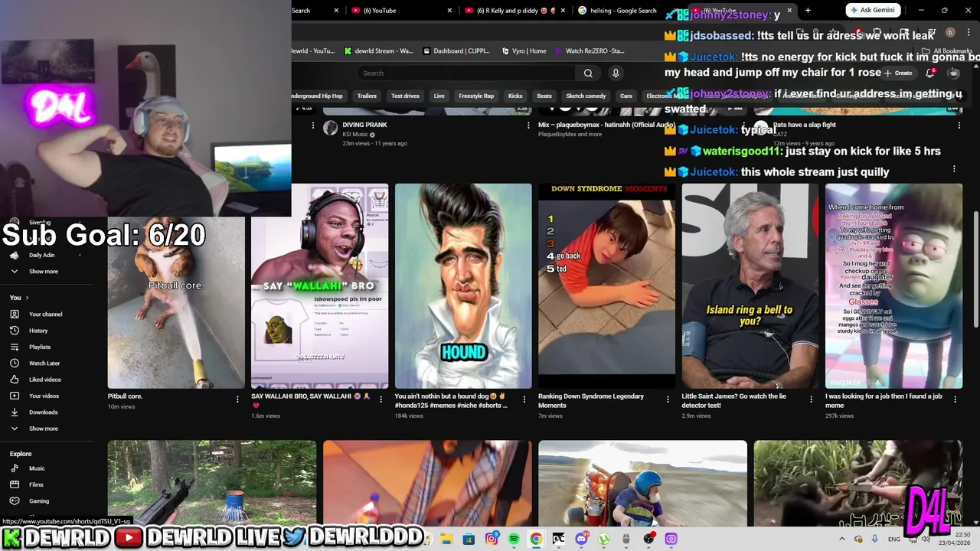This screenshot has width=980, height=551.
Task: Select the Kicks filter chip
Action: tap(515, 96)
